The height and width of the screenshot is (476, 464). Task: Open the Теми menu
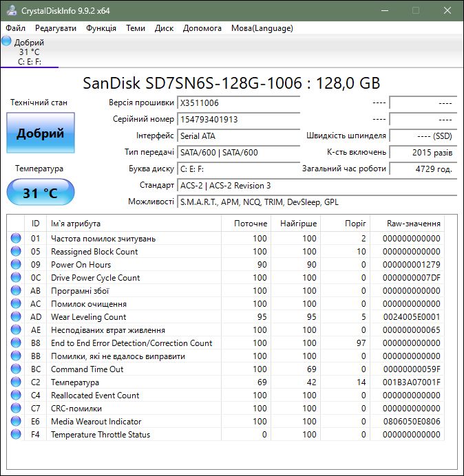pyautogui.click(x=136, y=28)
